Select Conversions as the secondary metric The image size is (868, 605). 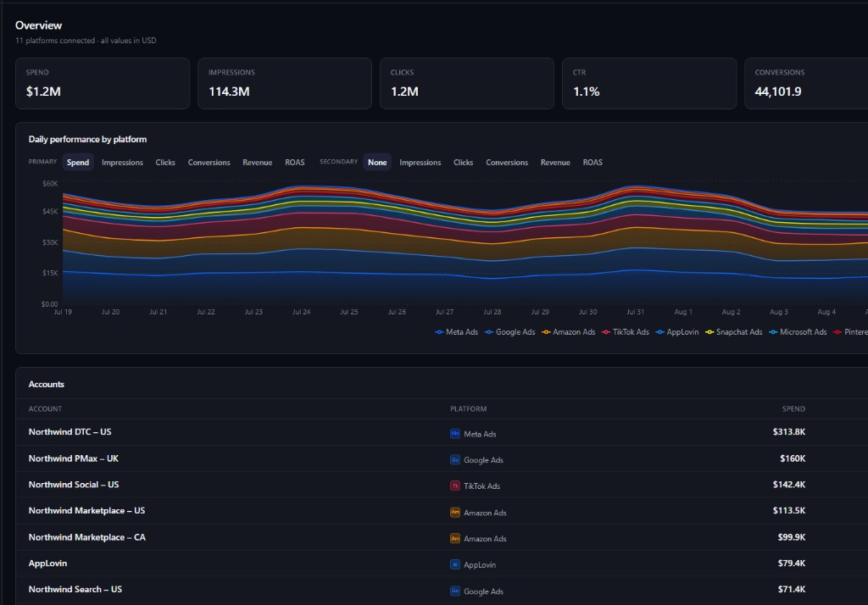(x=507, y=162)
